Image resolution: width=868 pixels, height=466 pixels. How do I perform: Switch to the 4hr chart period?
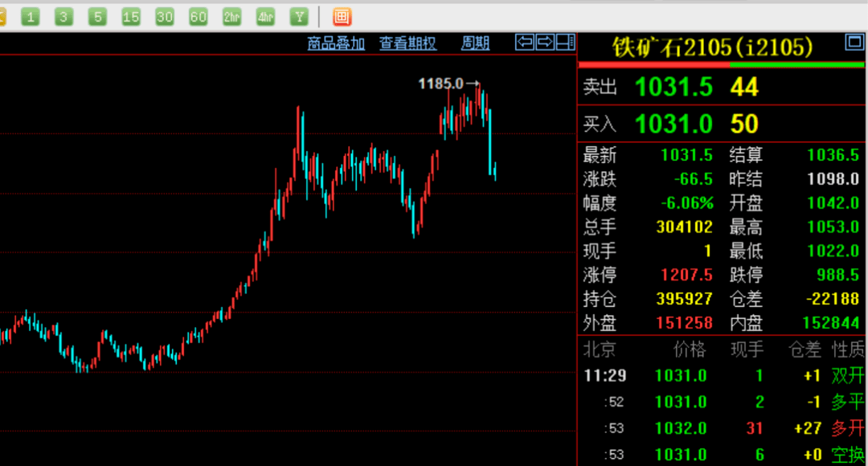(265, 16)
